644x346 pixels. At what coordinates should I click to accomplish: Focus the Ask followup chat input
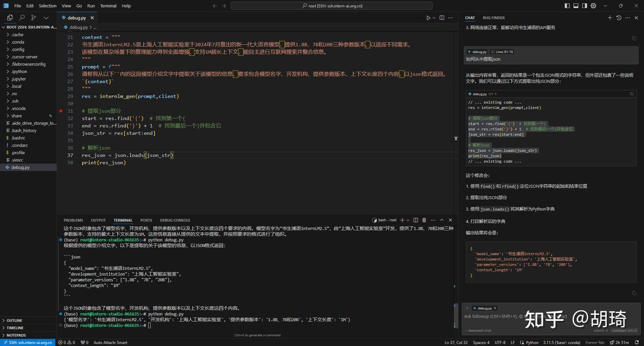tap(551, 316)
